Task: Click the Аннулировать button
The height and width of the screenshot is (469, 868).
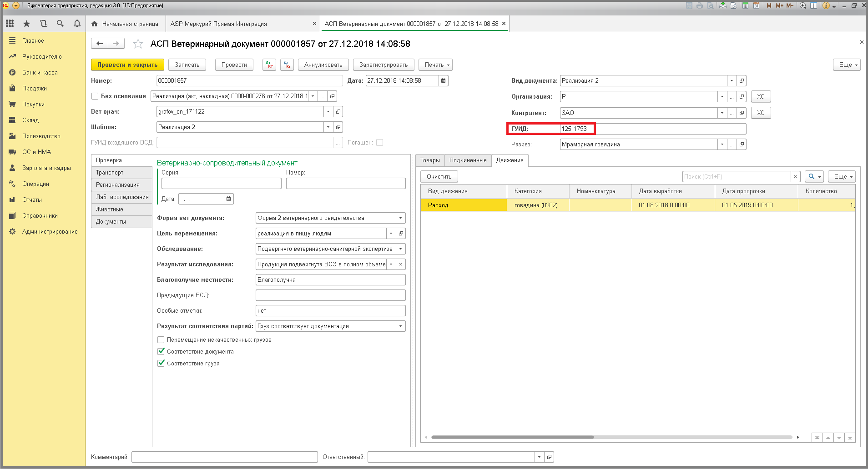Action: 323,65
